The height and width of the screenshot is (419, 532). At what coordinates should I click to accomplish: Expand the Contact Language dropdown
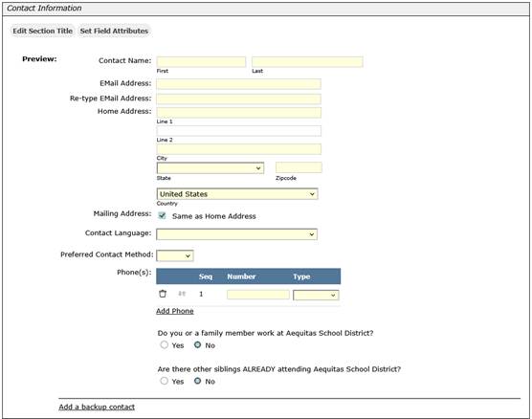coord(237,234)
